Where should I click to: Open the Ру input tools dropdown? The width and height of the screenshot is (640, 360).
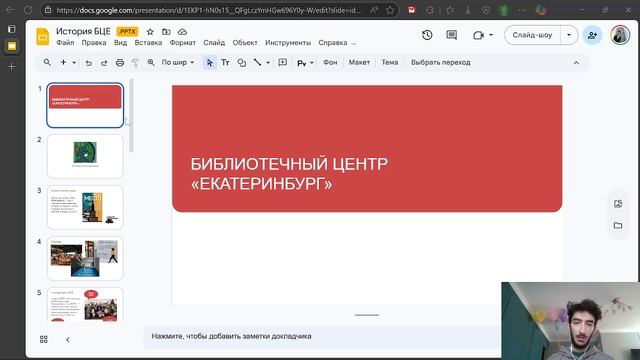tap(305, 62)
